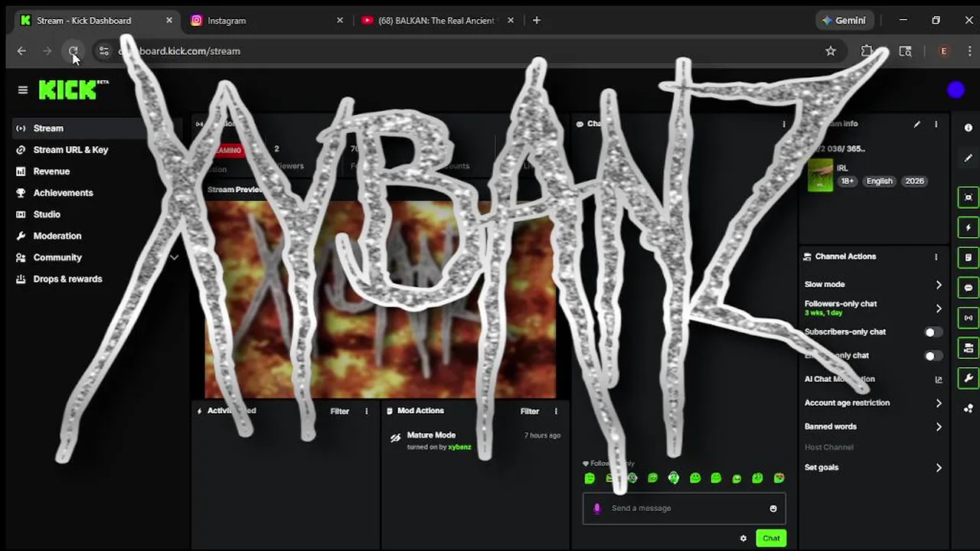Click the purple microphone icon in the message box
This screenshot has height=551, width=980.
pos(597,508)
